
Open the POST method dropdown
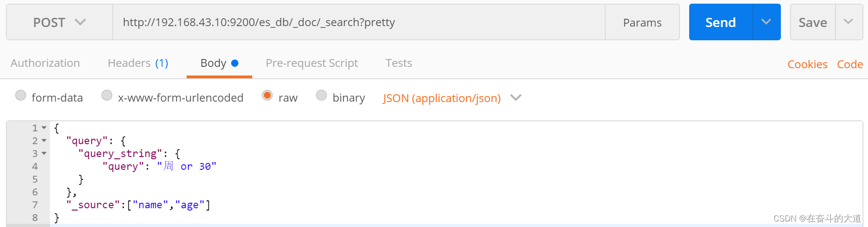[59, 22]
